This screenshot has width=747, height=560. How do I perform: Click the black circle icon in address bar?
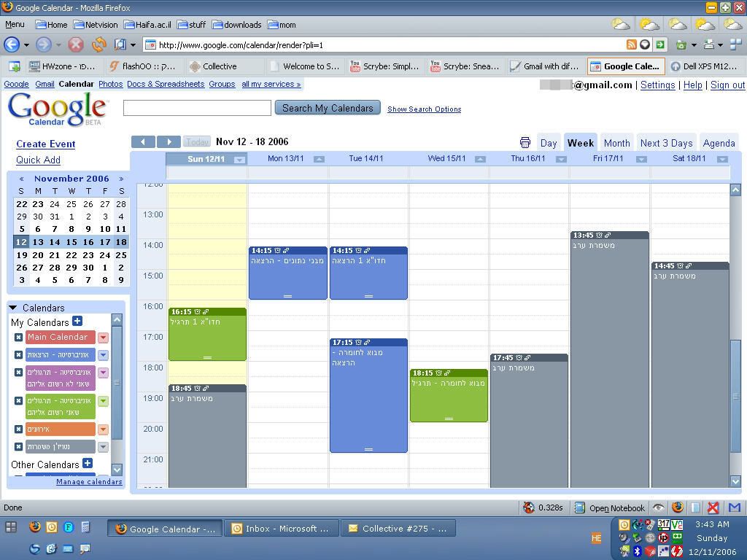click(x=645, y=44)
